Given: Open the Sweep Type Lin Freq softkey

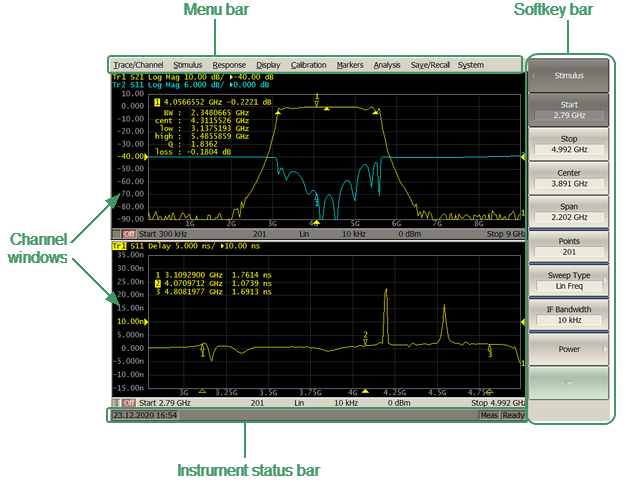Looking at the screenshot, I should tap(569, 280).
